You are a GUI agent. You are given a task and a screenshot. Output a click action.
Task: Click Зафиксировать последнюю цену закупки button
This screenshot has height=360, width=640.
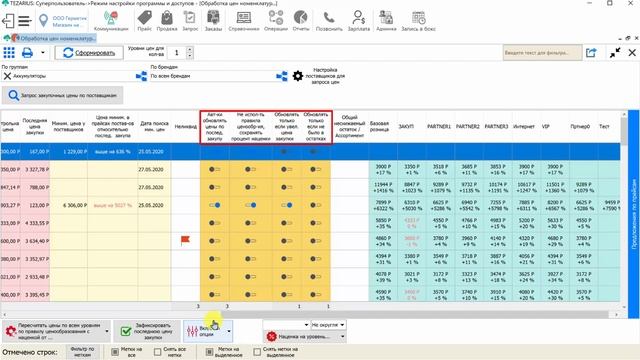tap(147, 331)
